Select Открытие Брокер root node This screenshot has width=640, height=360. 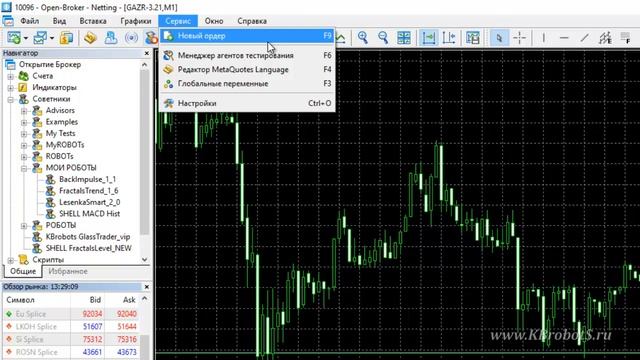click(50, 64)
